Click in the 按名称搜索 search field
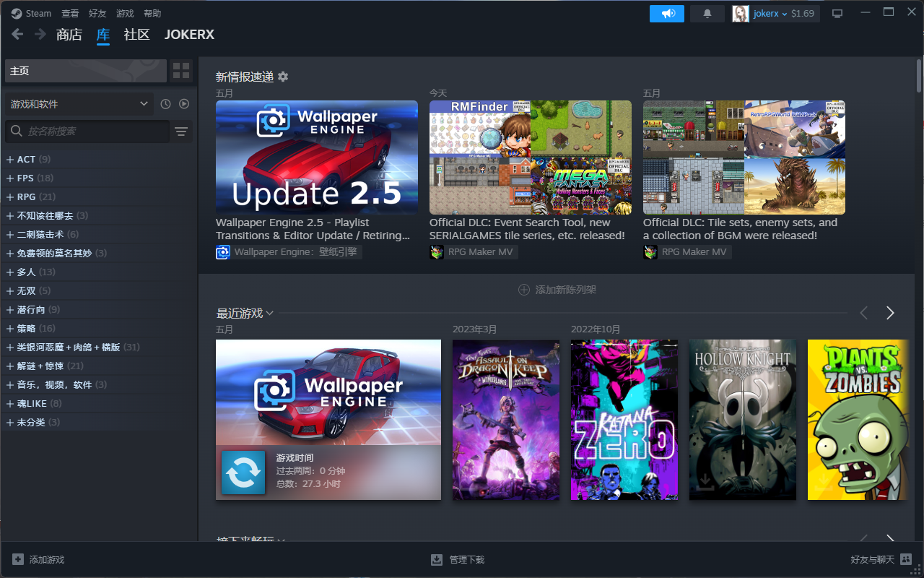The height and width of the screenshot is (578, 924). point(87,131)
